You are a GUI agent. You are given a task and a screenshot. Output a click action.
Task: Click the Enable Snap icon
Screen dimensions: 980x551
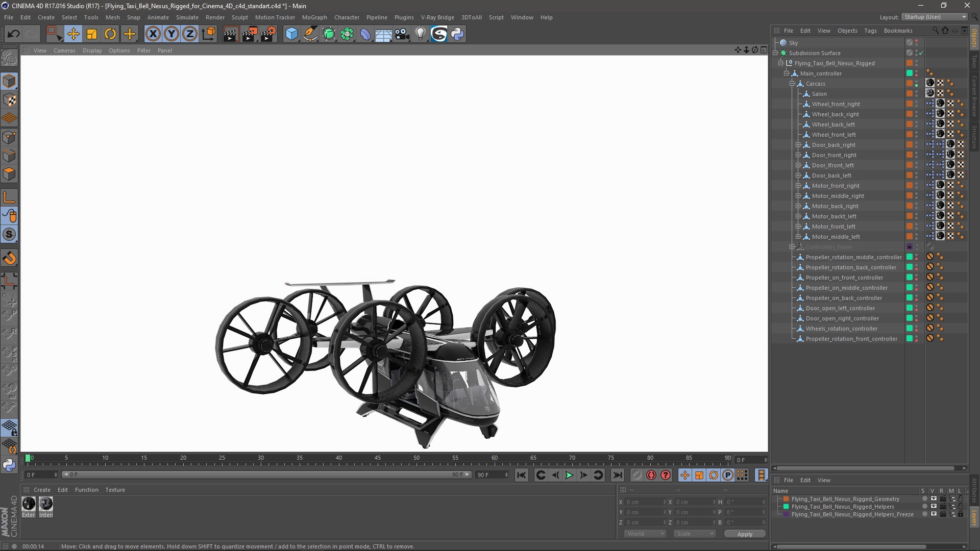(9, 235)
